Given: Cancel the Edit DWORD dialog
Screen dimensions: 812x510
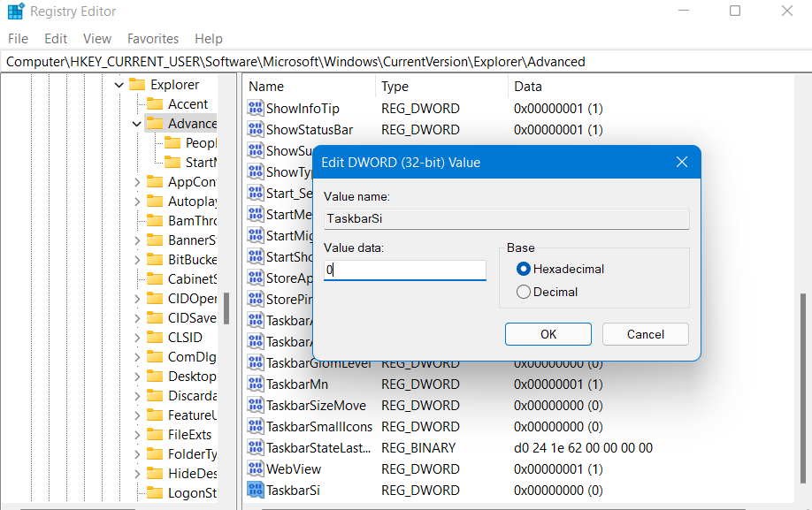Looking at the screenshot, I should coord(646,334).
